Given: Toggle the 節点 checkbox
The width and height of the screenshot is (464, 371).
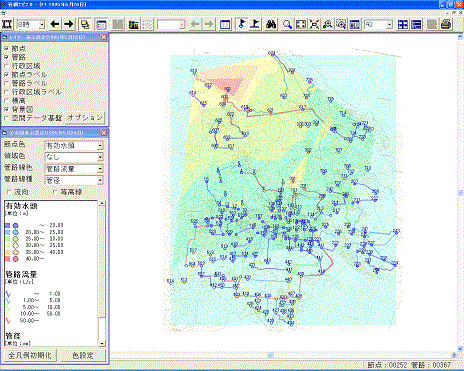Looking at the screenshot, I should coord(6,49).
